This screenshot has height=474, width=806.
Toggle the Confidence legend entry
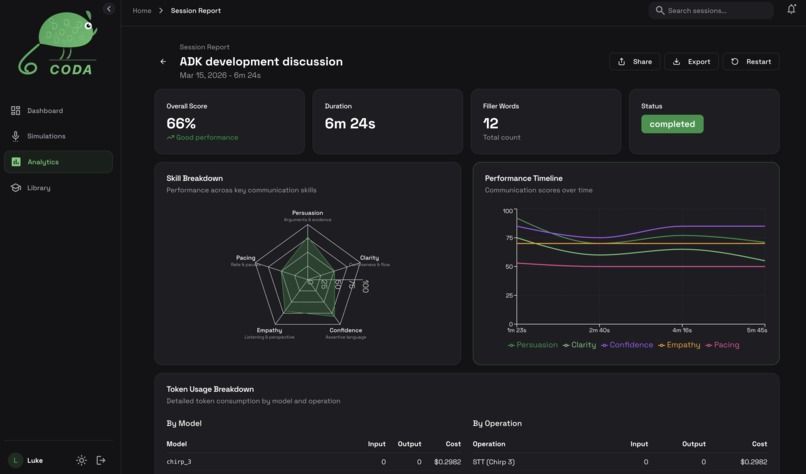(627, 345)
